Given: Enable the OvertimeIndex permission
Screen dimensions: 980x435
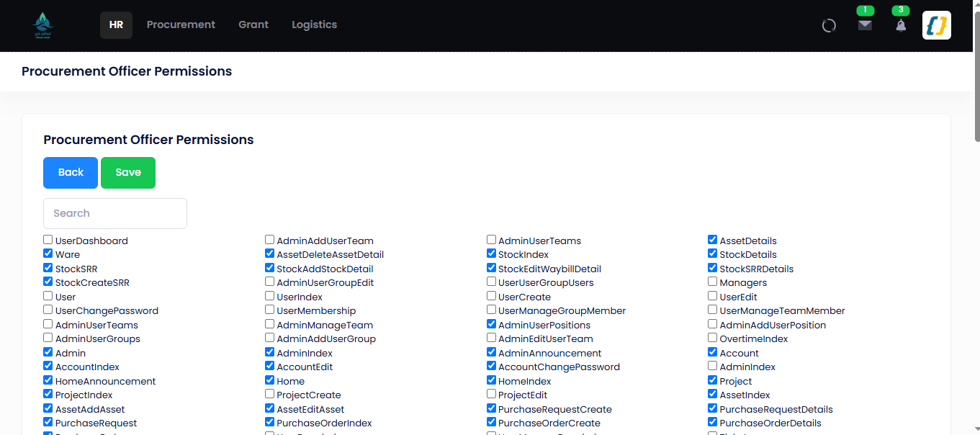Looking at the screenshot, I should 713,338.
